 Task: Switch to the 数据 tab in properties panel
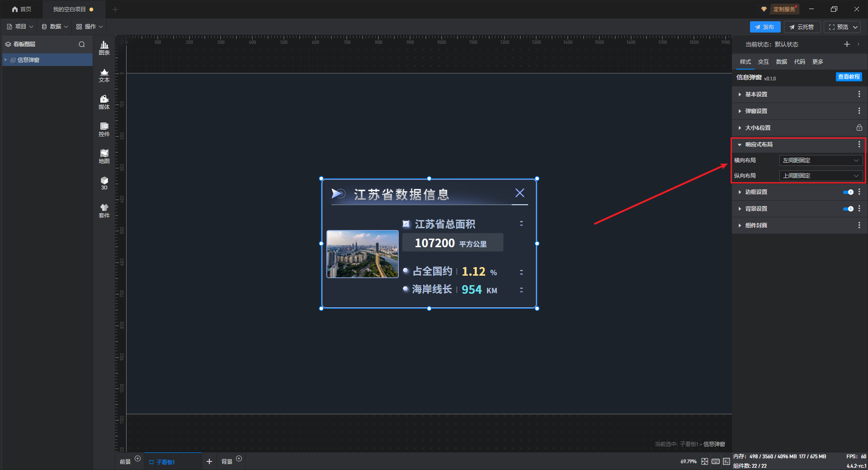click(x=782, y=62)
